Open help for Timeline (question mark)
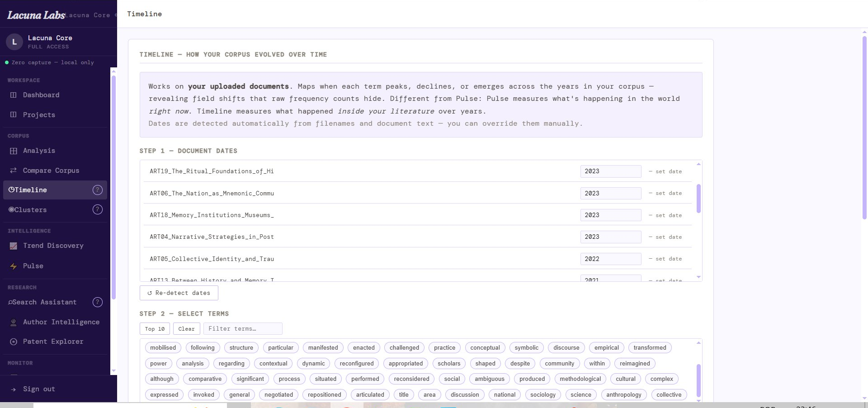 (x=98, y=190)
